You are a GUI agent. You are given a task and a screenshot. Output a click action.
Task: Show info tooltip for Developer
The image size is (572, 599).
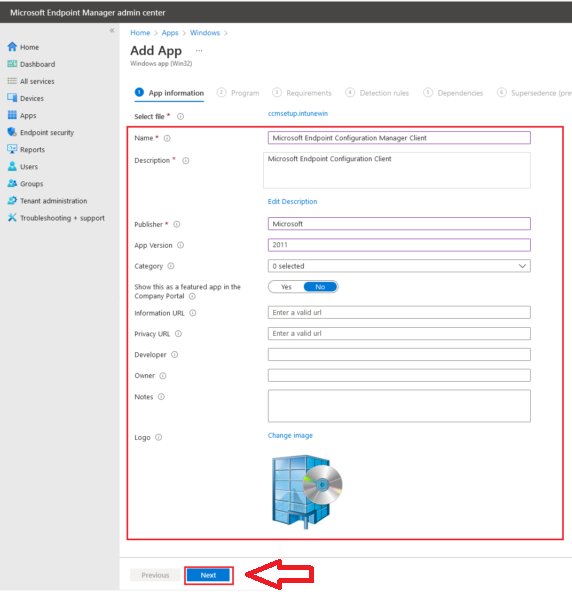pyautogui.click(x=175, y=355)
